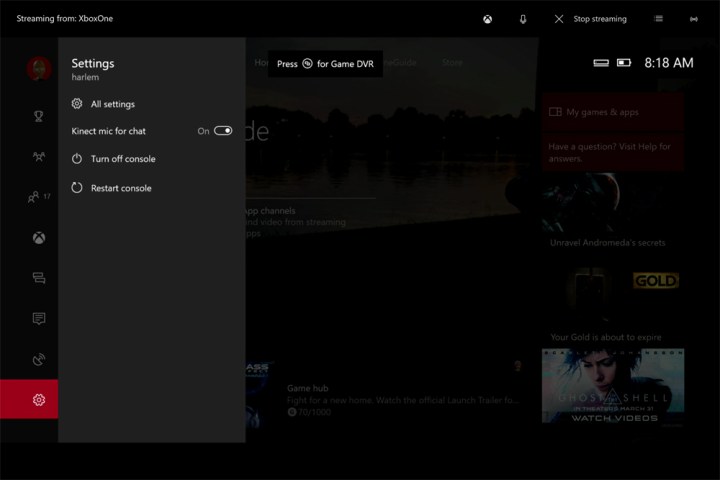Click the Xbox button in the streaming toolbar
720x480 pixels.
(x=488, y=19)
